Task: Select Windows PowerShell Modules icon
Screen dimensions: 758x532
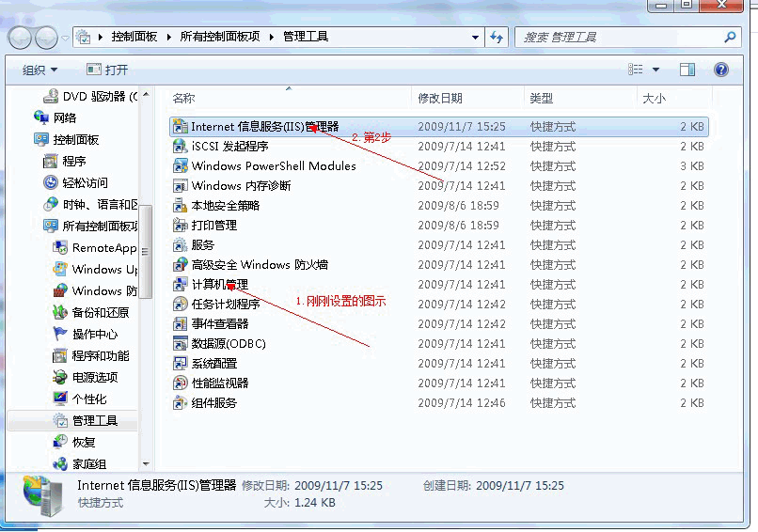Action: coord(180,166)
